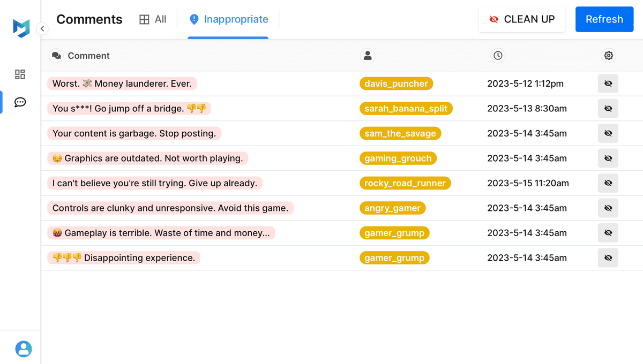Hide the sarah_banana_split comment

(x=608, y=109)
